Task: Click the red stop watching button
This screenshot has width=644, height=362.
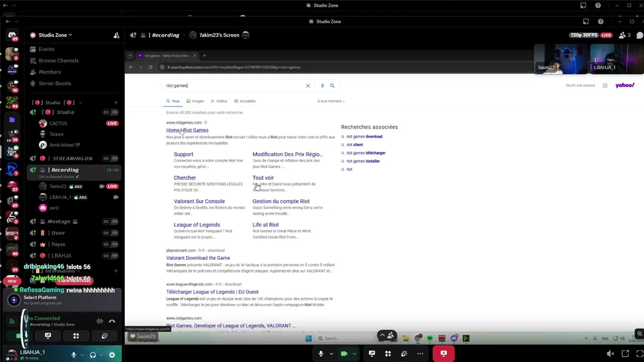Action: 444,353
